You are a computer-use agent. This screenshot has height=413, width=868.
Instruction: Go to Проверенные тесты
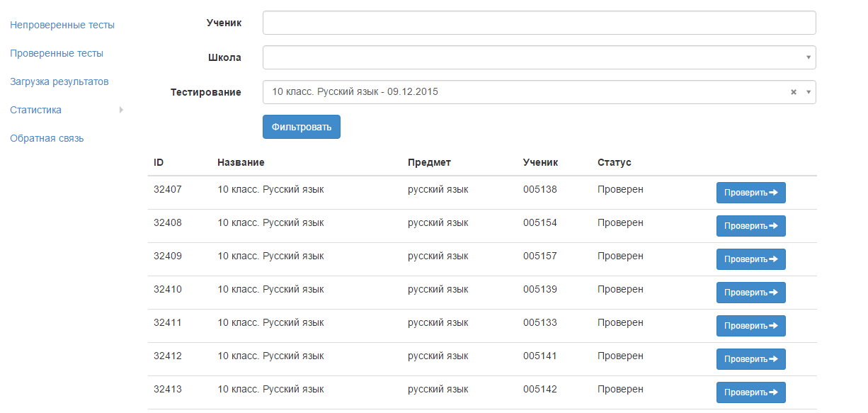click(57, 53)
